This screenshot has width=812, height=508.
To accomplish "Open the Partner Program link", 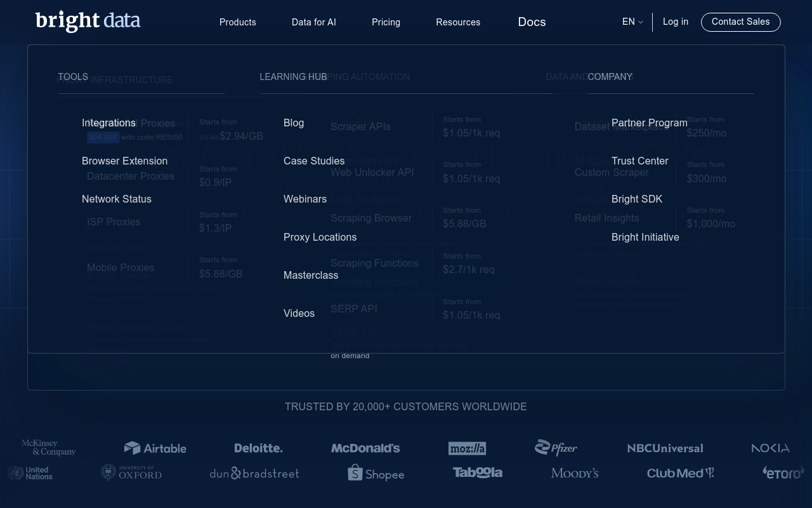I will tap(650, 123).
